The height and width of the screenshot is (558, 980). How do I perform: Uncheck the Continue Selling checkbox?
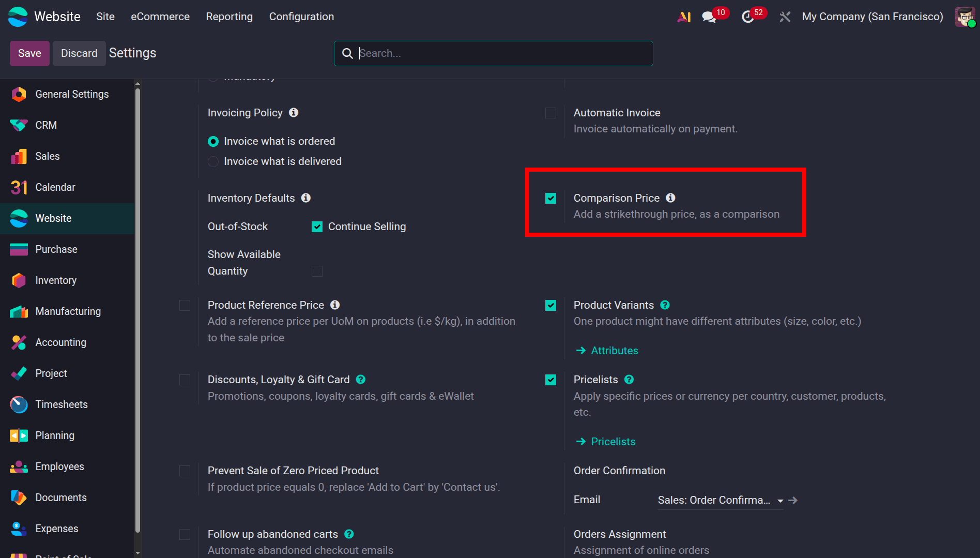point(317,227)
